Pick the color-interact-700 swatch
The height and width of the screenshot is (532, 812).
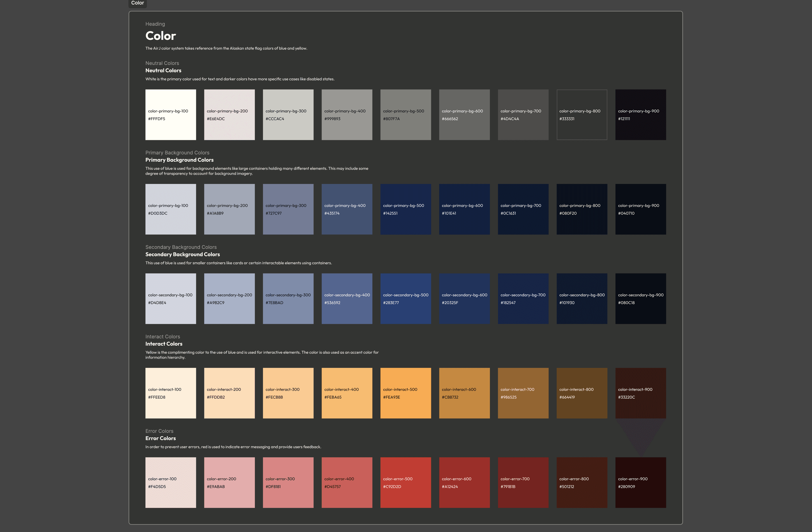523,393
